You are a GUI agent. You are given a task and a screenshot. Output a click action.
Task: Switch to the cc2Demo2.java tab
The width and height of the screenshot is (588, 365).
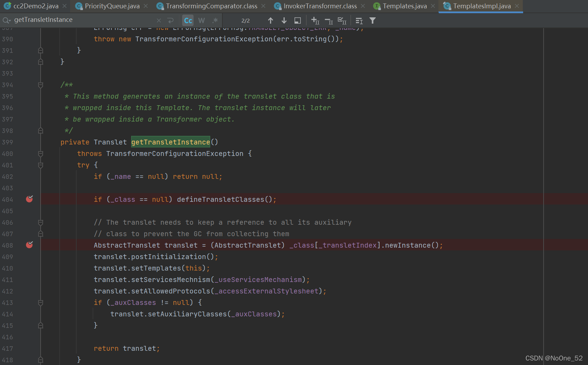[x=36, y=6]
